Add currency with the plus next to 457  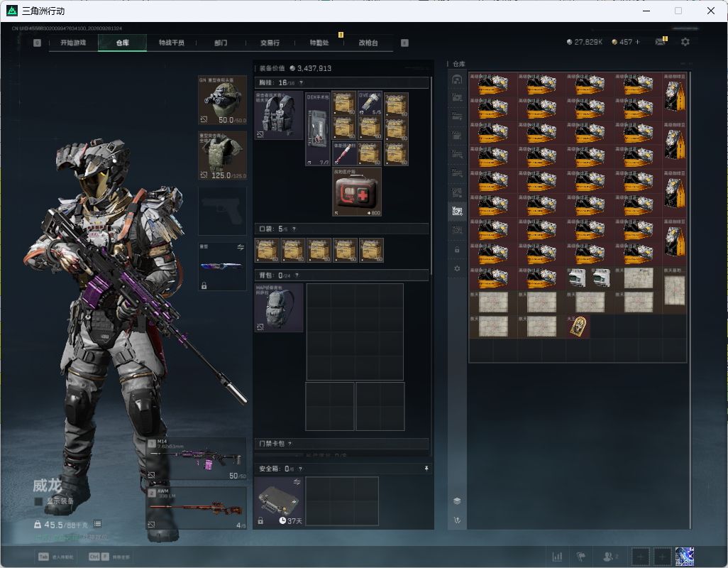coord(637,42)
